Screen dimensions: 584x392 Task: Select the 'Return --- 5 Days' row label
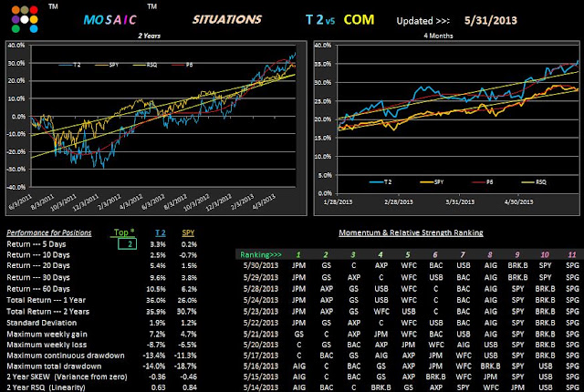(36, 244)
